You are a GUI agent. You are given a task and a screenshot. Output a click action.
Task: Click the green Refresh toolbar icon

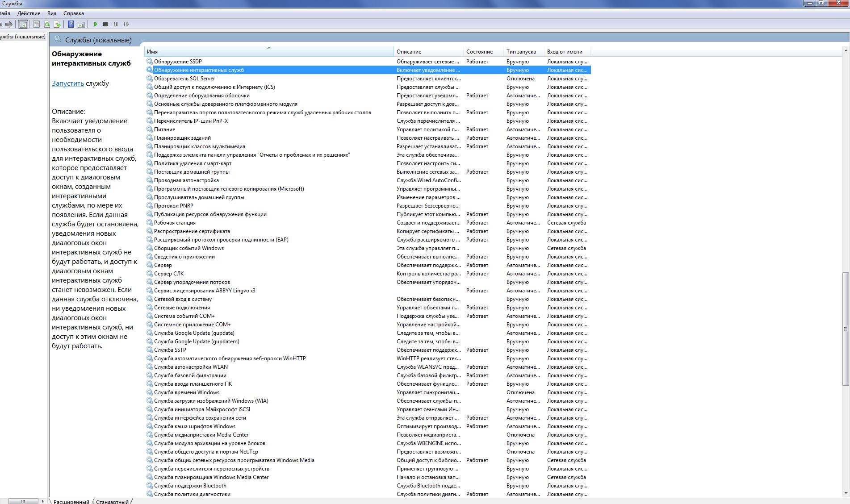point(47,24)
